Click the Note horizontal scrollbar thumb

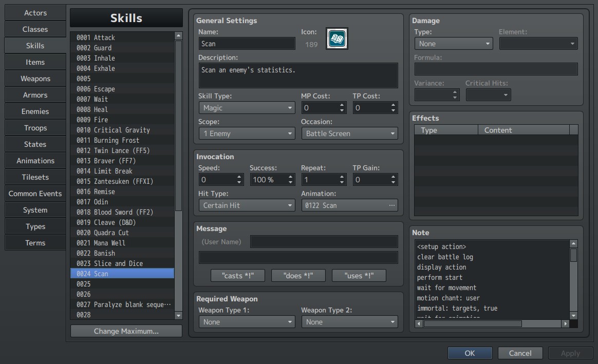coord(473,323)
